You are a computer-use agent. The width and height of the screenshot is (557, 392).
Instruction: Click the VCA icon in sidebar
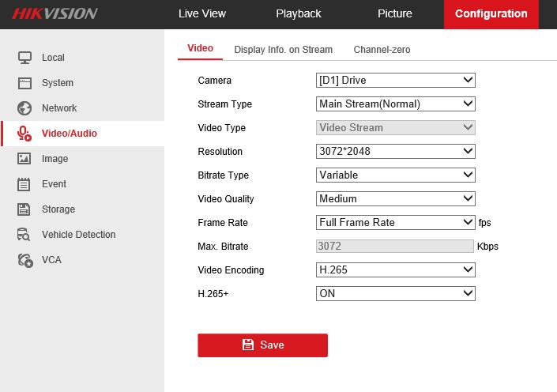click(x=24, y=260)
